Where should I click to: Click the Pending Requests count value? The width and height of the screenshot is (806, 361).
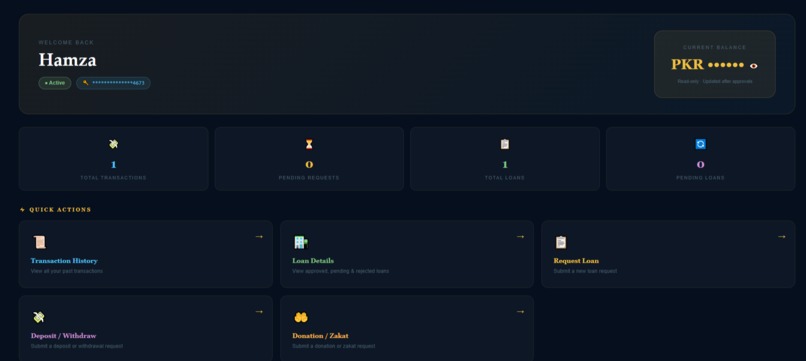[x=309, y=165]
